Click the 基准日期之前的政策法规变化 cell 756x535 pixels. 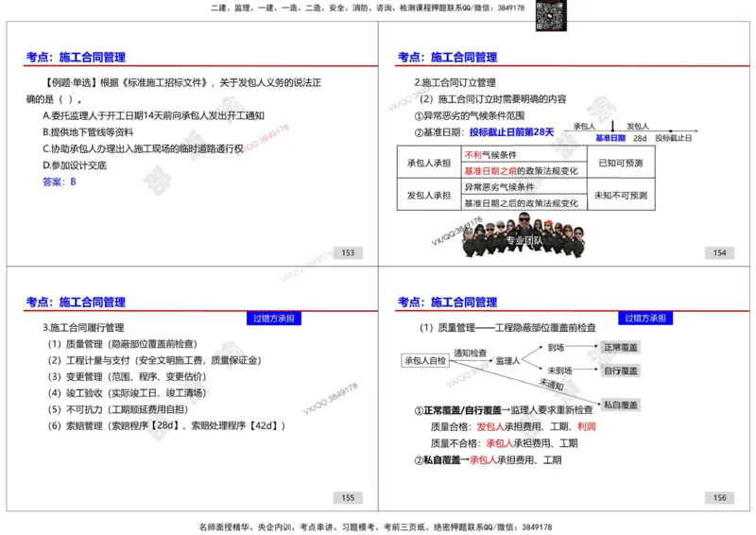click(x=524, y=171)
